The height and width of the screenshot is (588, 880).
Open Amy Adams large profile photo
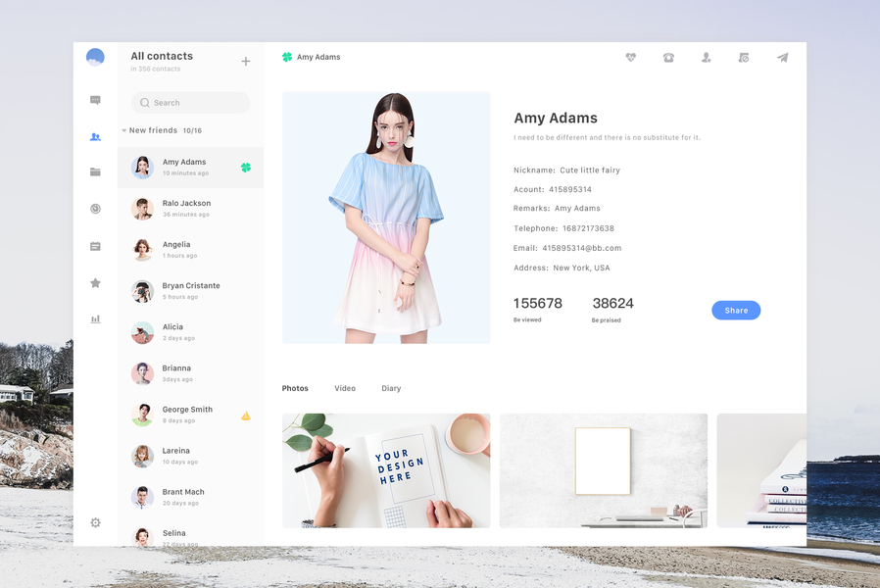[x=386, y=218]
